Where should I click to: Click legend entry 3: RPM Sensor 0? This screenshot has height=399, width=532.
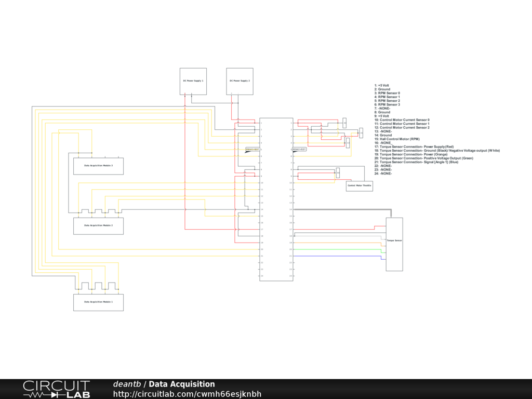click(x=387, y=93)
